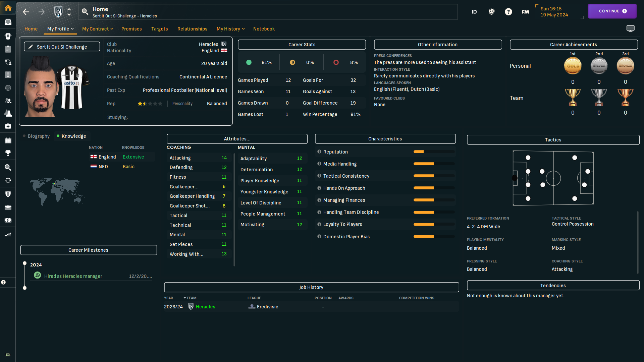Click the up chevron next to club badge

(x=69, y=9)
